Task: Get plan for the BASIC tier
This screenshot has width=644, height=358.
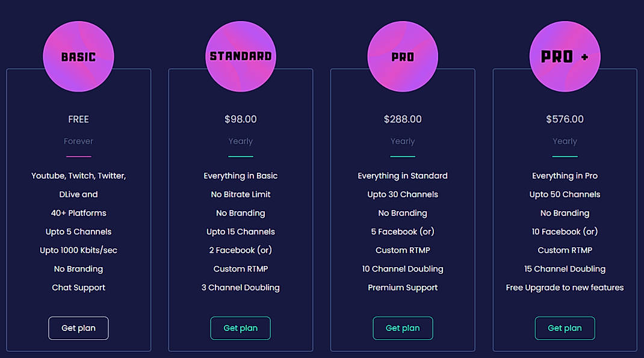Action: [x=78, y=328]
